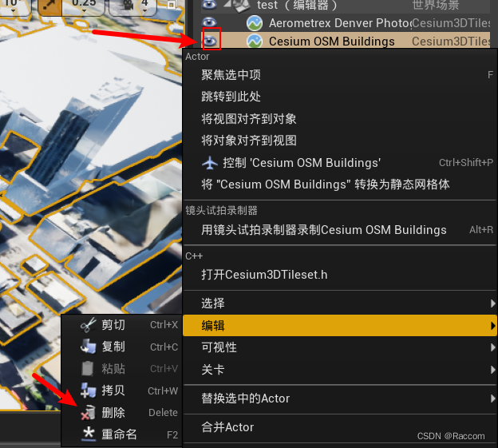498x448 pixels.
Task: Choose 重命名 from edit submenu
Action: coord(121,434)
